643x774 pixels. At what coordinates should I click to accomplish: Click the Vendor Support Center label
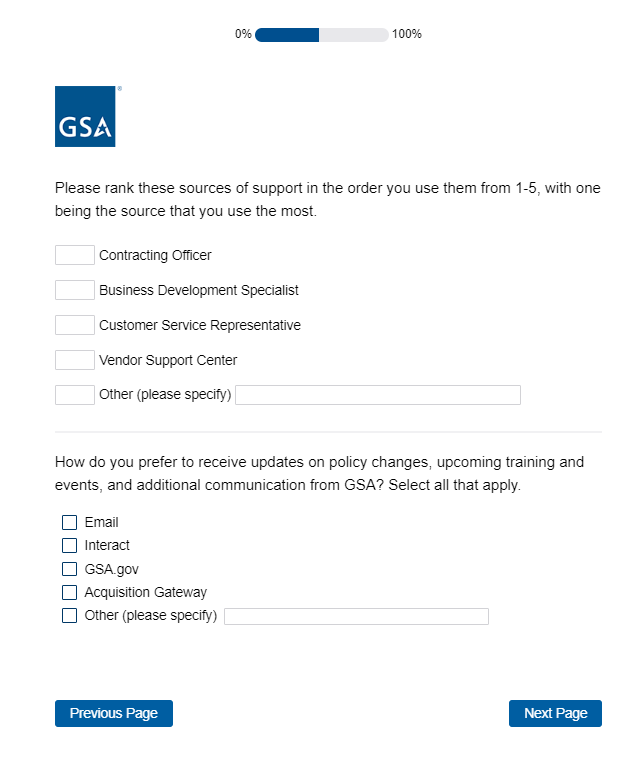[x=168, y=360]
